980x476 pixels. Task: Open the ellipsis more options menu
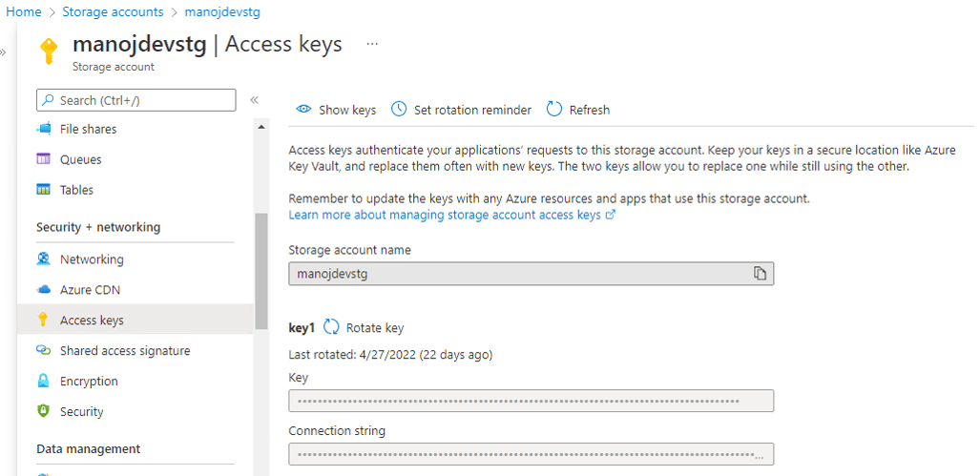pyautogui.click(x=372, y=45)
